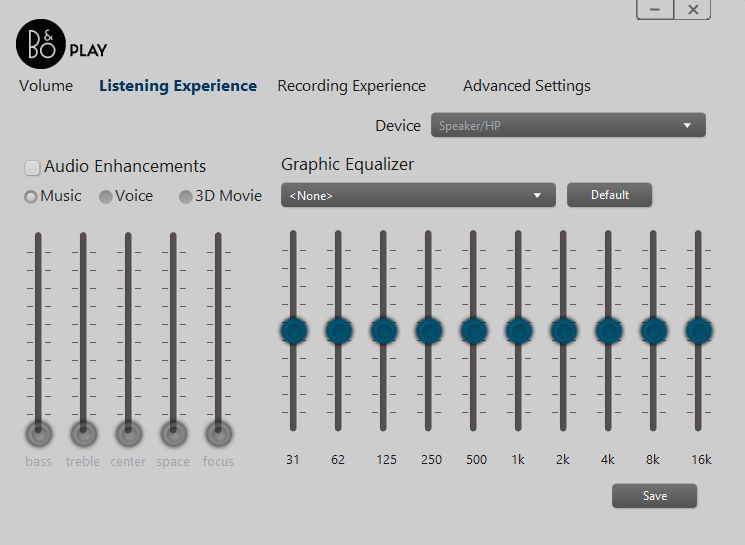The width and height of the screenshot is (745, 545).
Task: Choose the Voice radio button
Action: [x=105, y=197]
